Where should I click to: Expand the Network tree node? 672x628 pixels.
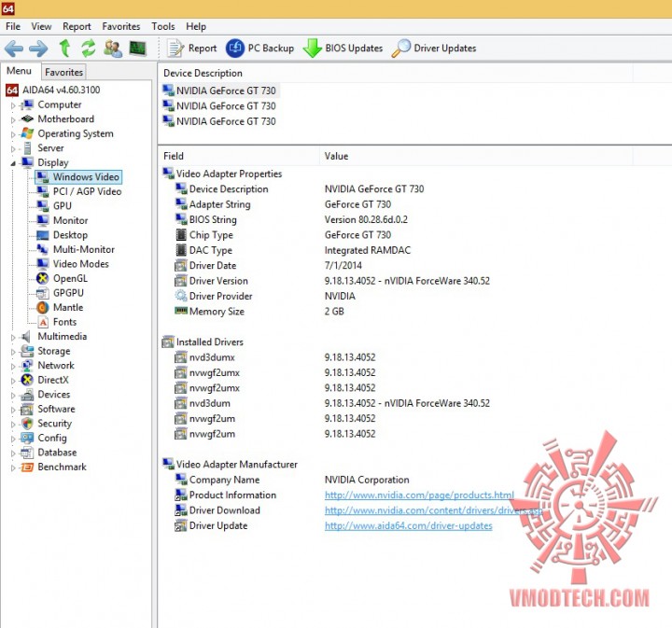pos(13,367)
